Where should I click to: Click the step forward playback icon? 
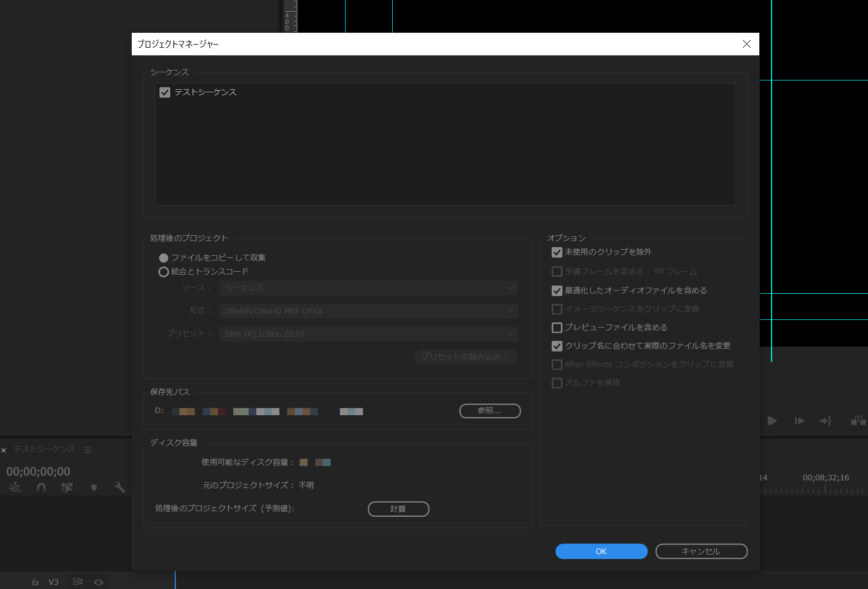(799, 421)
